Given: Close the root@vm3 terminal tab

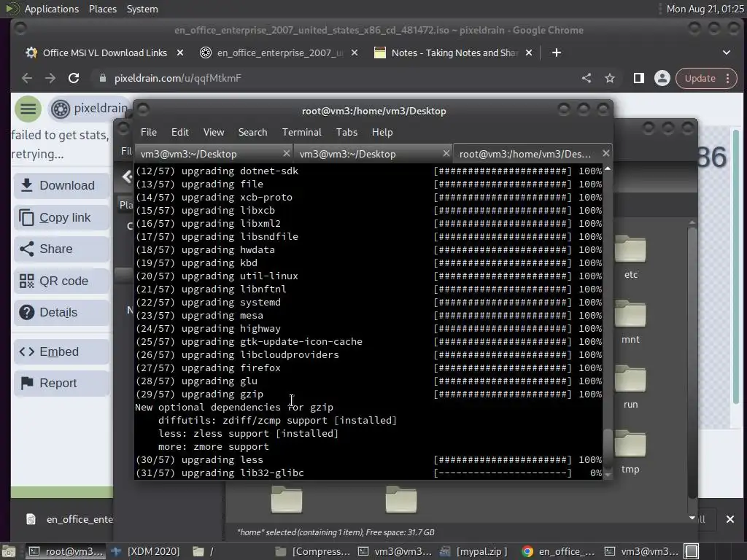Looking at the screenshot, I should click(x=605, y=153).
